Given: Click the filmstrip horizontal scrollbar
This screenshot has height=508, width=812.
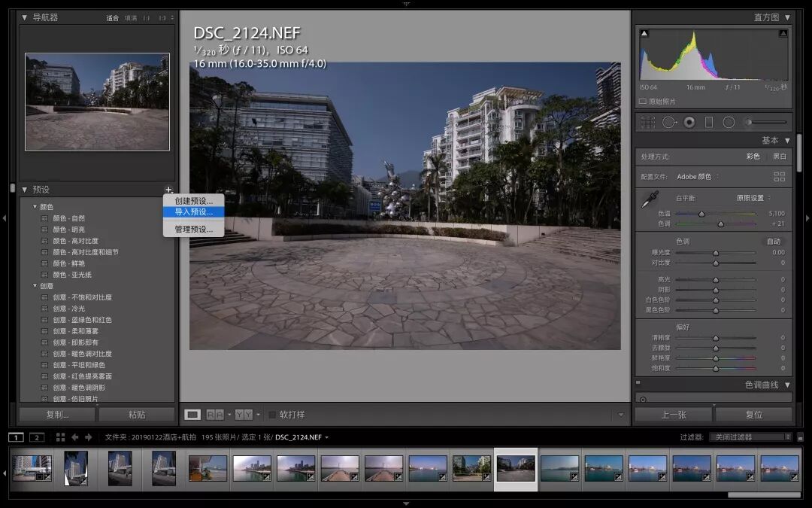Looking at the screenshot, I should point(765,494).
